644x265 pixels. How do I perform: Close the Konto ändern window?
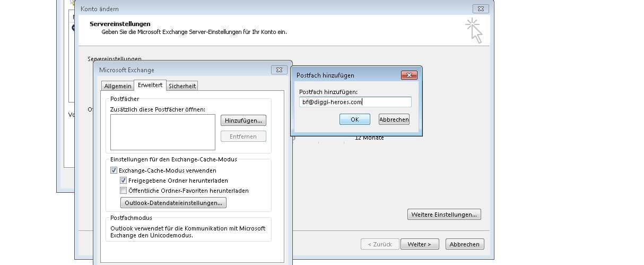point(481,8)
